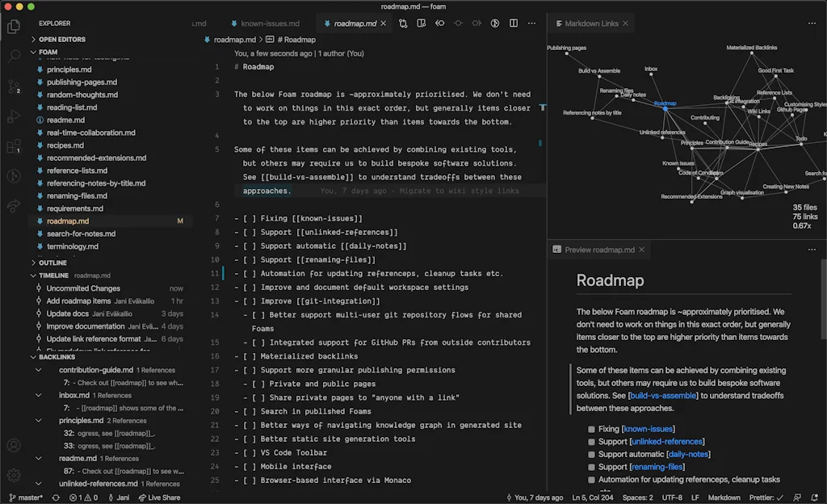Open recipes.md in the file explorer
The height and width of the screenshot is (504, 827).
tap(65, 145)
